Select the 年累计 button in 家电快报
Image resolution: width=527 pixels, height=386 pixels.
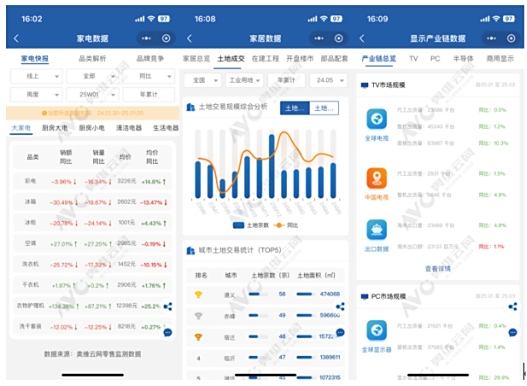point(149,94)
